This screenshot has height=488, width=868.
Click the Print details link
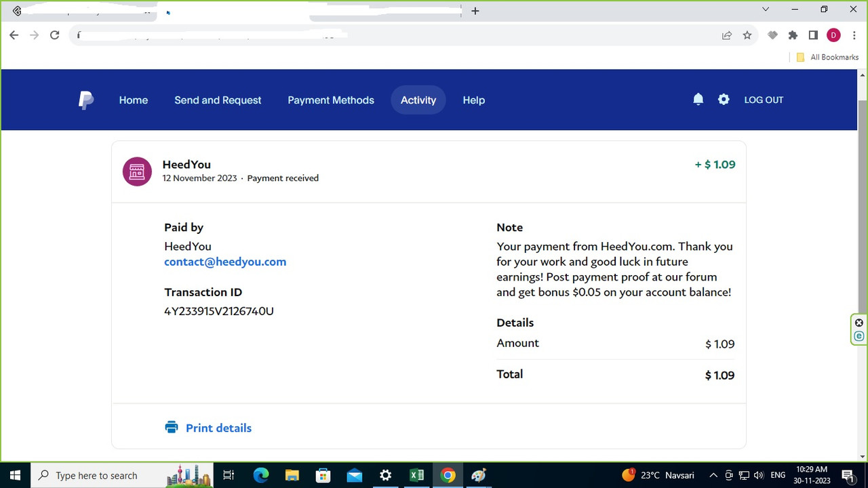coord(218,428)
